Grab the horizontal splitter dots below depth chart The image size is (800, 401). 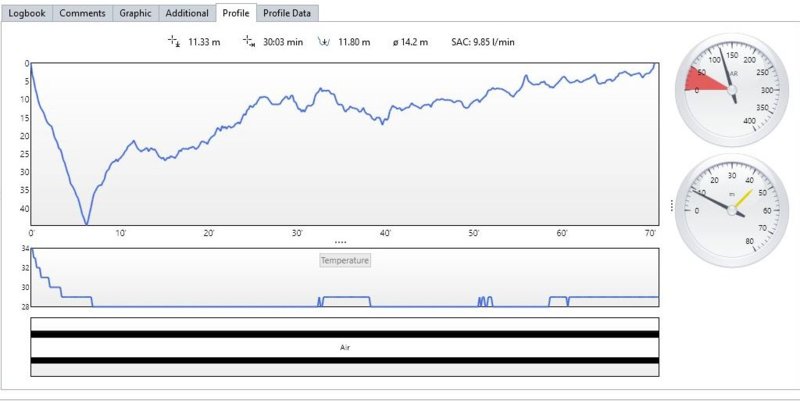click(x=340, y=242)
